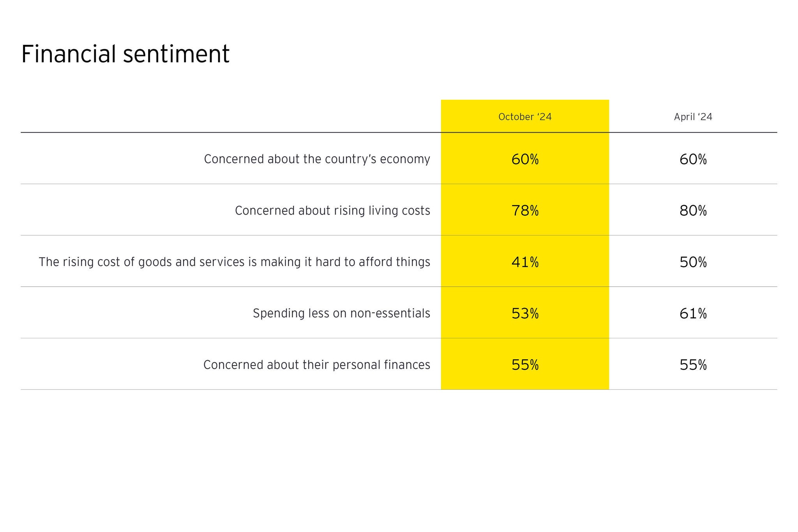Click the hard to afford things label
The image size is (798, 532).
pyautogui.click(x=234, y=262)
